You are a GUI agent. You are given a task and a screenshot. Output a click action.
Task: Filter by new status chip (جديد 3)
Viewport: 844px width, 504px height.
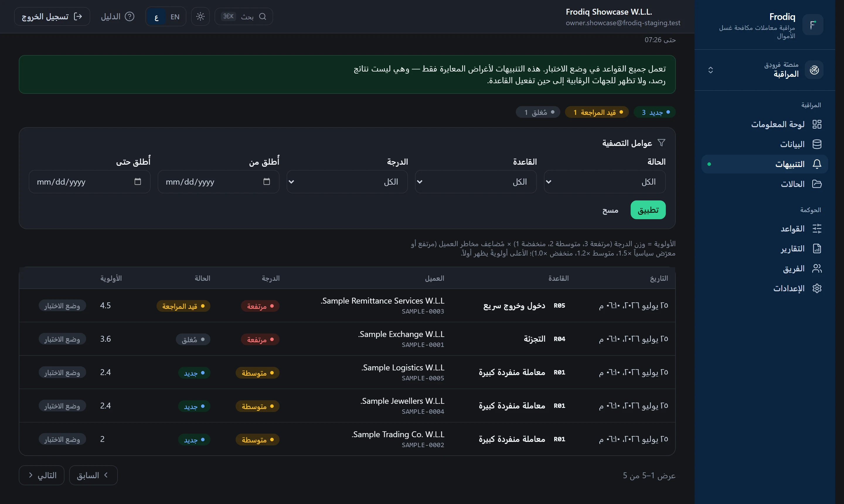click(x=654, y=112)
